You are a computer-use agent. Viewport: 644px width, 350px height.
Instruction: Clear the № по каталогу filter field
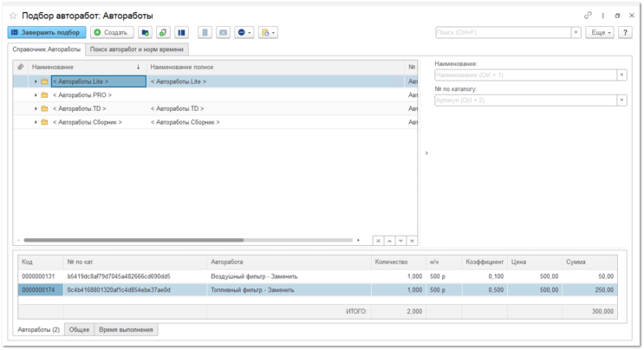(x=621, y=100)
